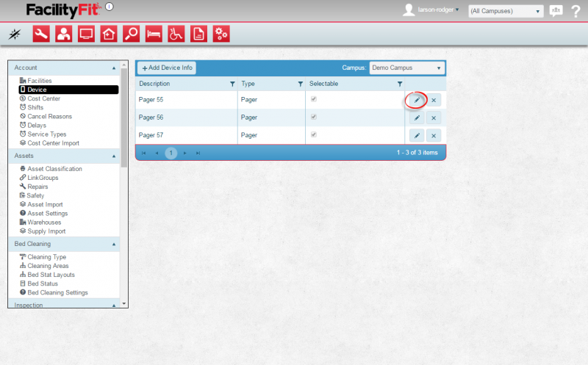588x365 pixels.
Task: Collapse the Inspection section
Action: (x=114, y=306)
